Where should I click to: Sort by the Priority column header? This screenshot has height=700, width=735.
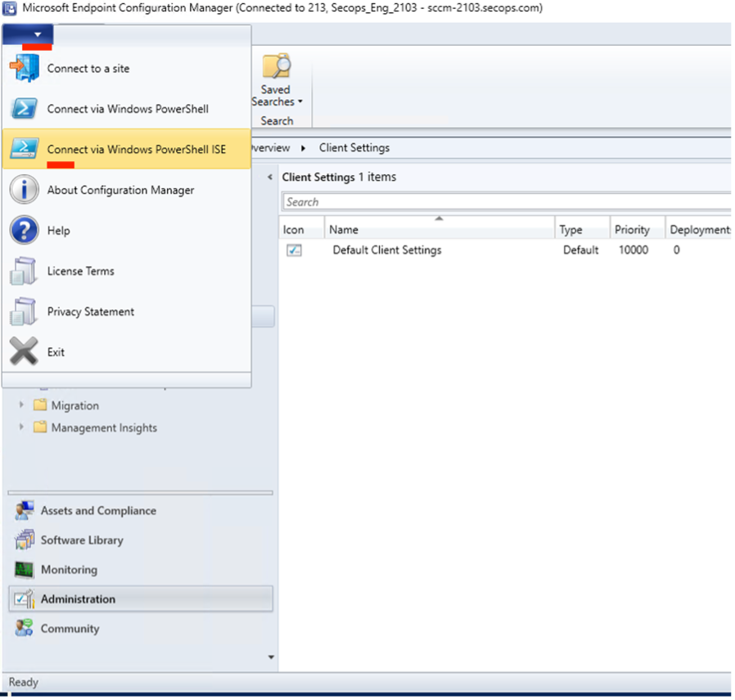(638, 229)
